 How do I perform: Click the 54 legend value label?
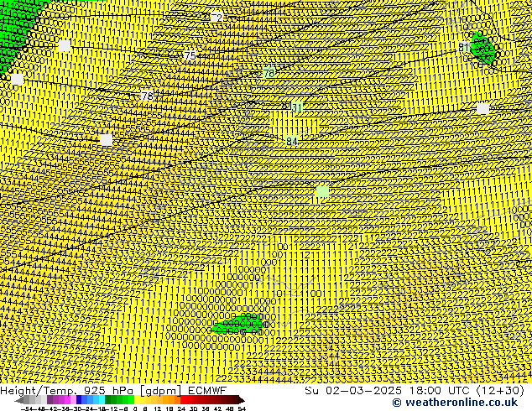(x=242, y=408)
